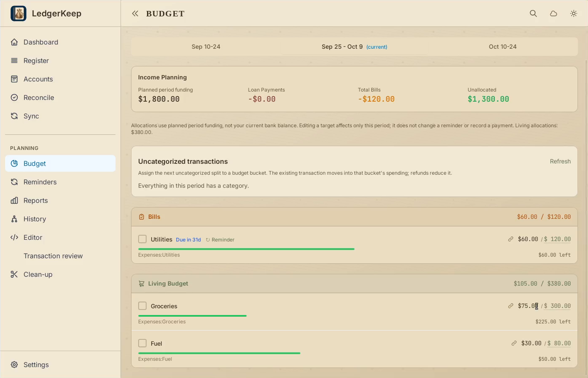588x378 pixels.
Task: Go to the Clean-up page
Action: click(x=60, y=274)
